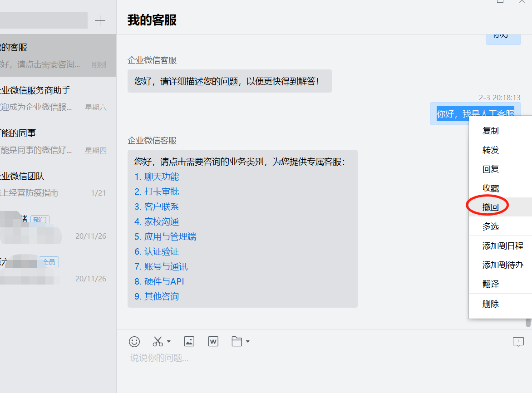Open the link 3. 客户联系
This screenshot has width=532, height=393.
[157, 206]
